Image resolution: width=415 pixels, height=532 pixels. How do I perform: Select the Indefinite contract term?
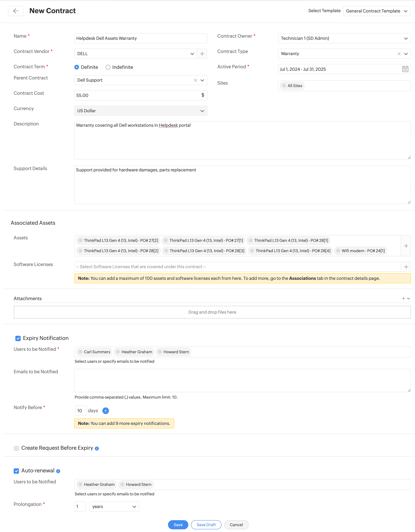(x=108, y=67)
